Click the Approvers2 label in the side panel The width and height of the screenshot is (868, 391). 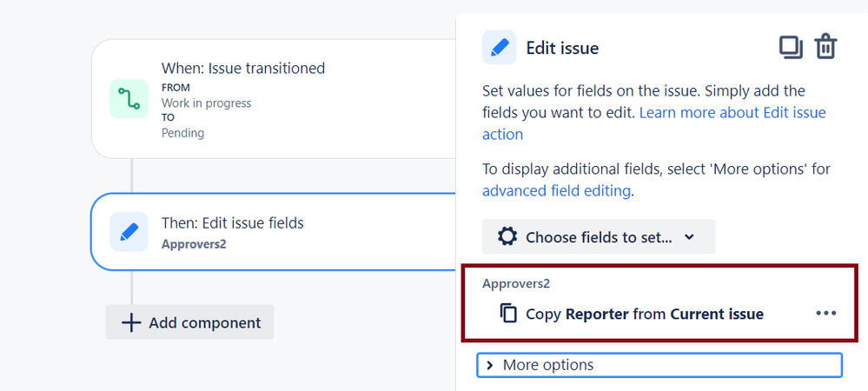(x=516, y=283)
